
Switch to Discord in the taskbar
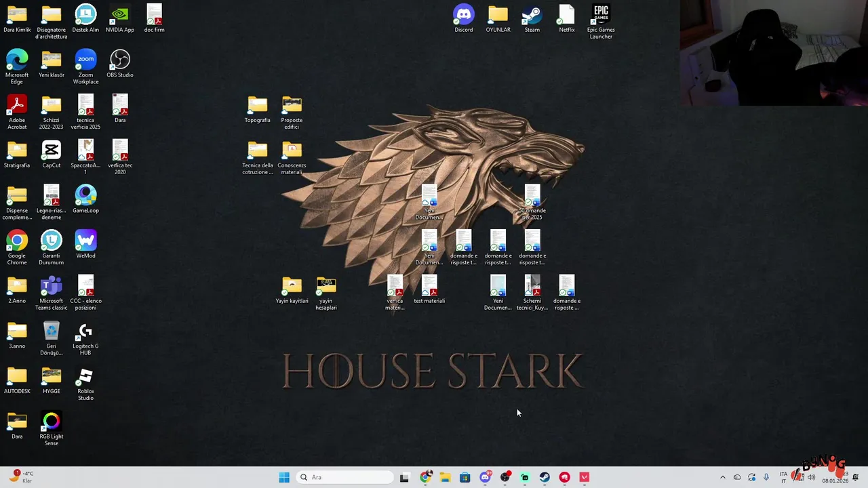(x=486, y=477)
